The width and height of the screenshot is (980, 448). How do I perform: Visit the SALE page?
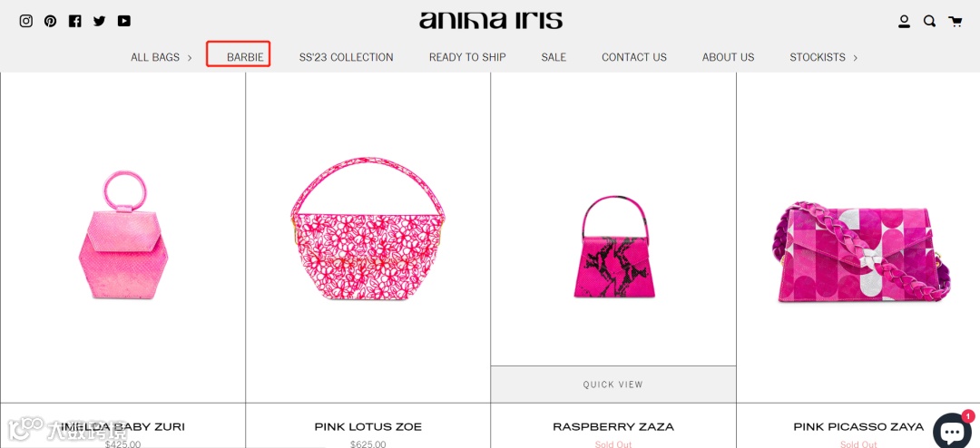pos(554,57)
